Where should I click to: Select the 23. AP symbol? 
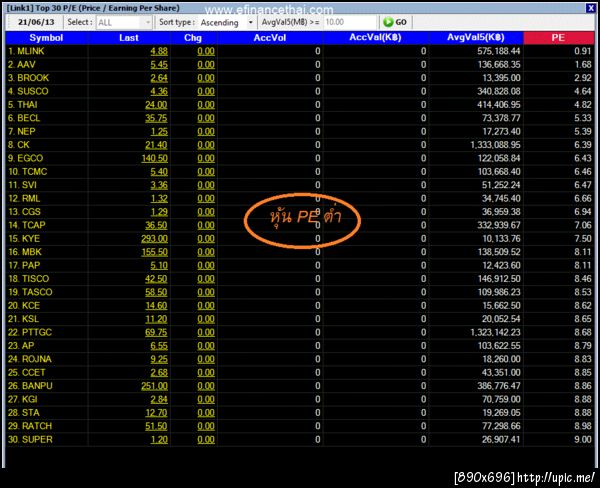pyautogui.click(x=21, y=346)
